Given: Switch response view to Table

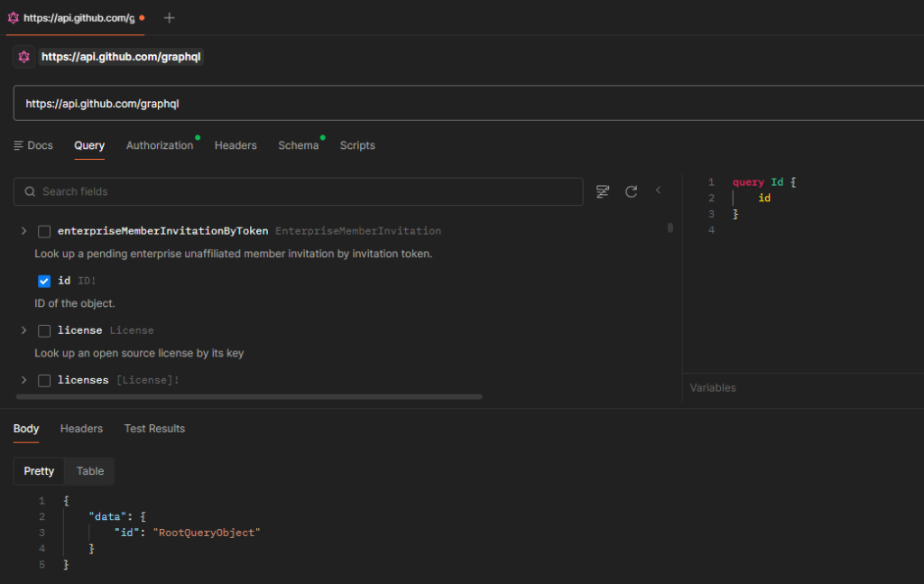Looking at the screenshot, I should pos(90,471).
